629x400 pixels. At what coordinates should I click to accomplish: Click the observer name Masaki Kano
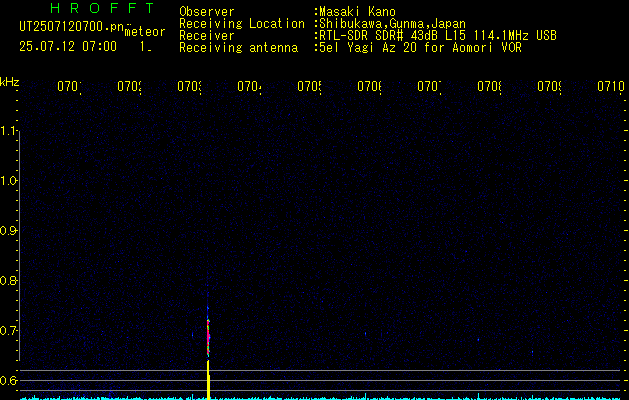click(x=357, y=12)
